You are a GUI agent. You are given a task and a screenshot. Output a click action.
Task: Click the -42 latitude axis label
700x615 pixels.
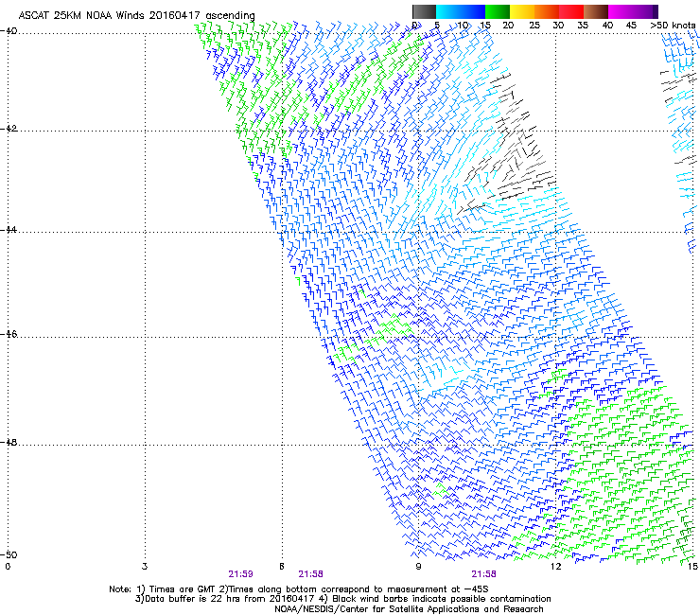[x=9, y=129]
